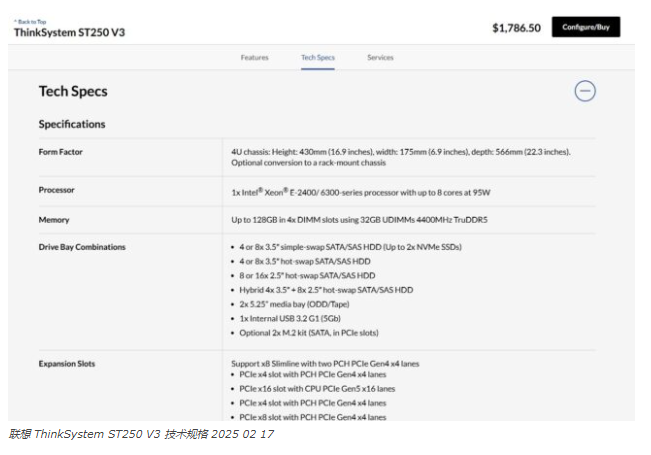Collapse the Tech Specs section minus icon

(x=585, y=91)
